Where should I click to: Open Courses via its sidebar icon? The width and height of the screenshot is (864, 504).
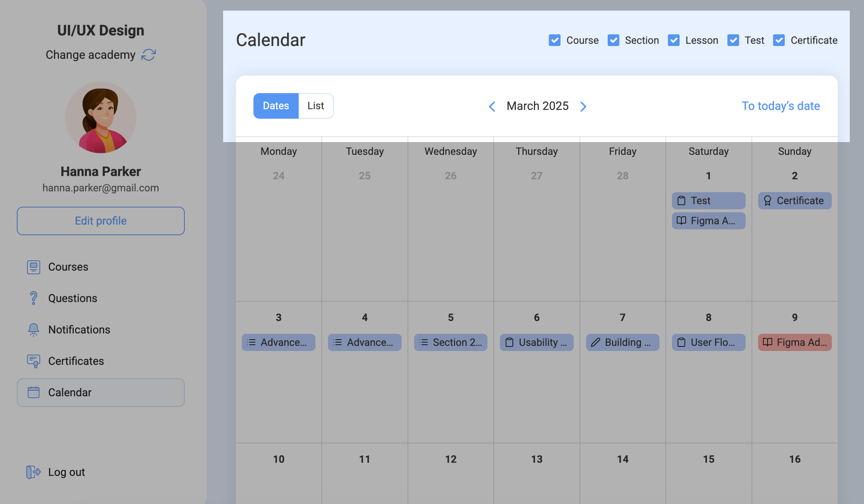tap(34, 267)
